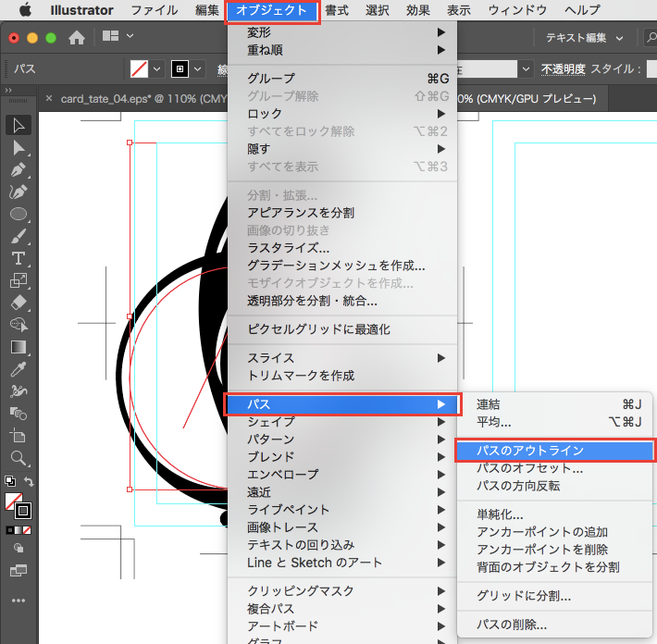Open the 効果 menu in the menu bar
Screen dimensions: 657x644
pyautogui.click(x=417, y=10)
